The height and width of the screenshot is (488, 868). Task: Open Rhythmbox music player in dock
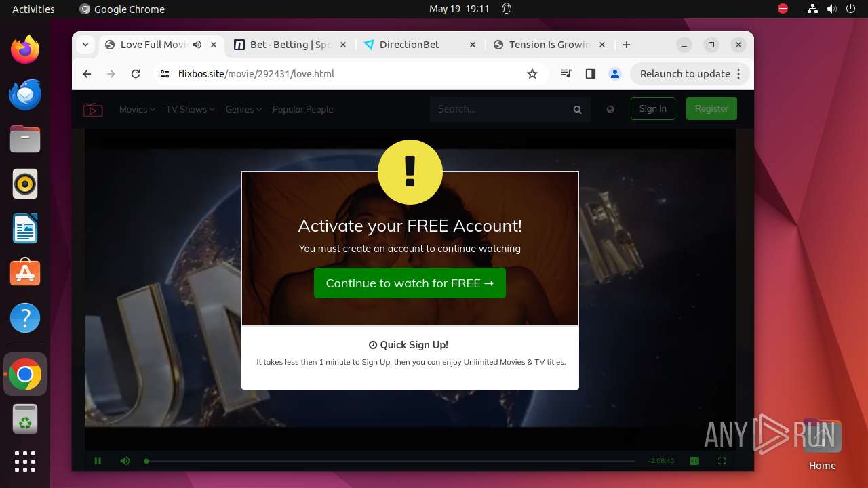point(25,184)
